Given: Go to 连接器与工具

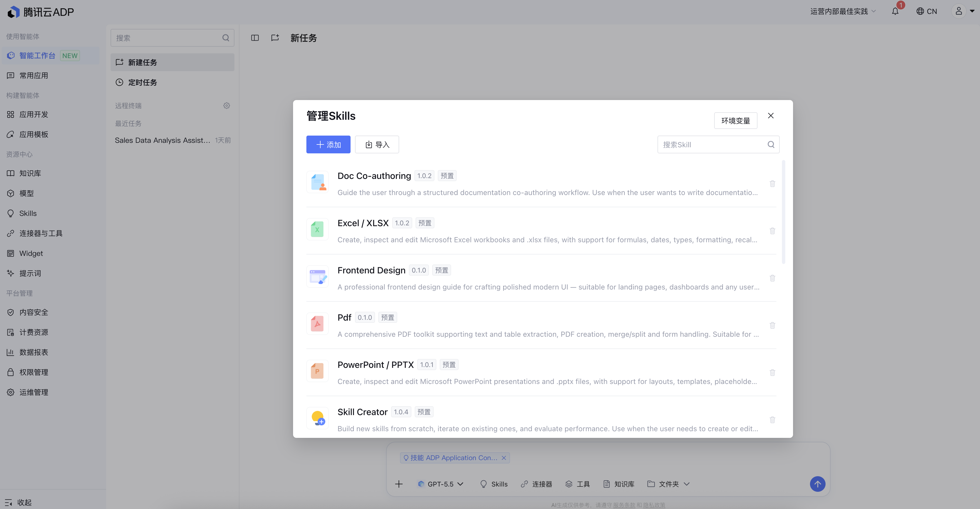Looking at the screenshot, I should point(50,233).
